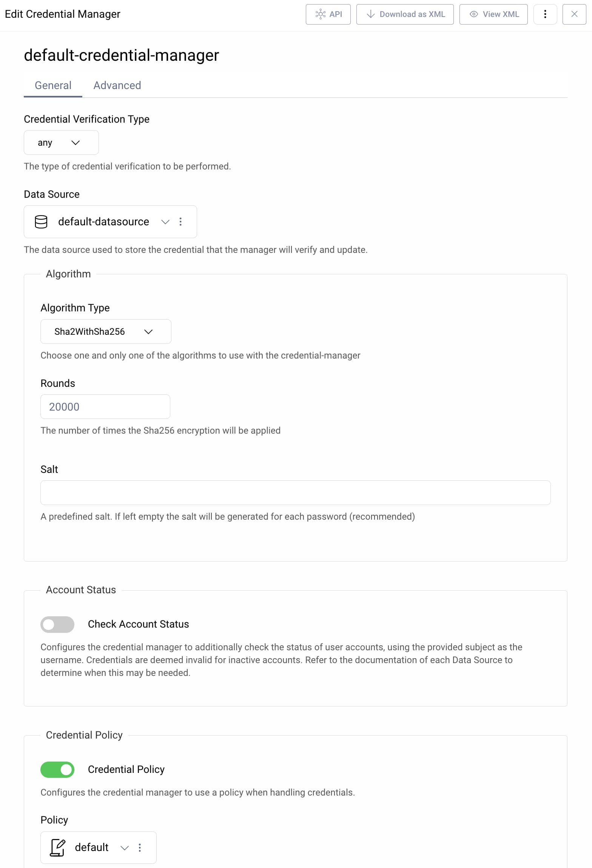Click inside the empty Salt input field
This screenshot has height=868, width=592.
coord(296,492)
